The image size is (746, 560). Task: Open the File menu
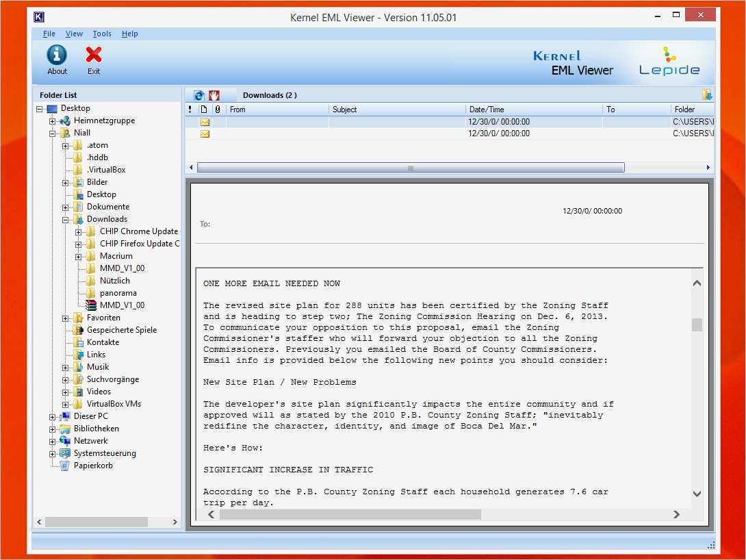click(x=49, y=34)
